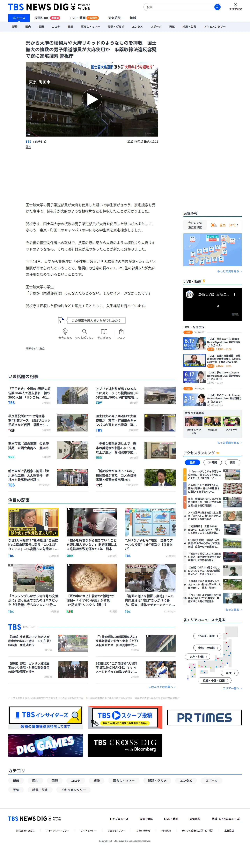Open the JNNドローンDIG original video
250x868 pixels.
coord(193,422)
